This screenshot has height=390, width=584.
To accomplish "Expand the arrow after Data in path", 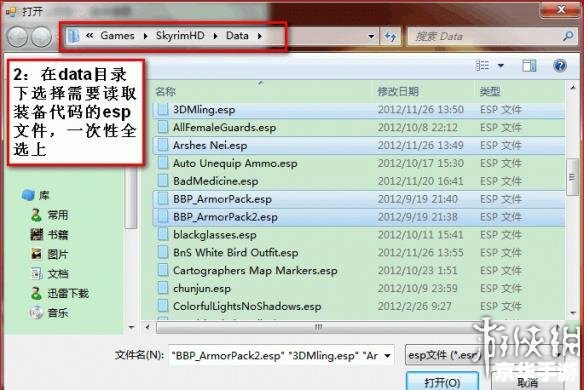I will [260, 36].
